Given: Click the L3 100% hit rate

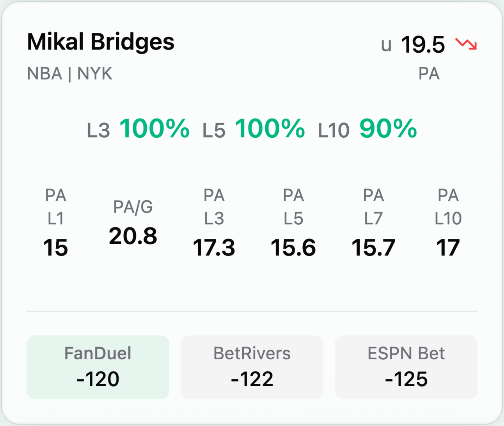Looking at the screenshot, I should 138,129.
